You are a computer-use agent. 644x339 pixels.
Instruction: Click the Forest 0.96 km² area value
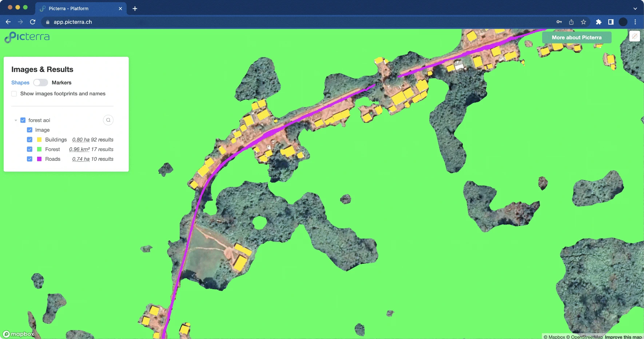(79, 149)
